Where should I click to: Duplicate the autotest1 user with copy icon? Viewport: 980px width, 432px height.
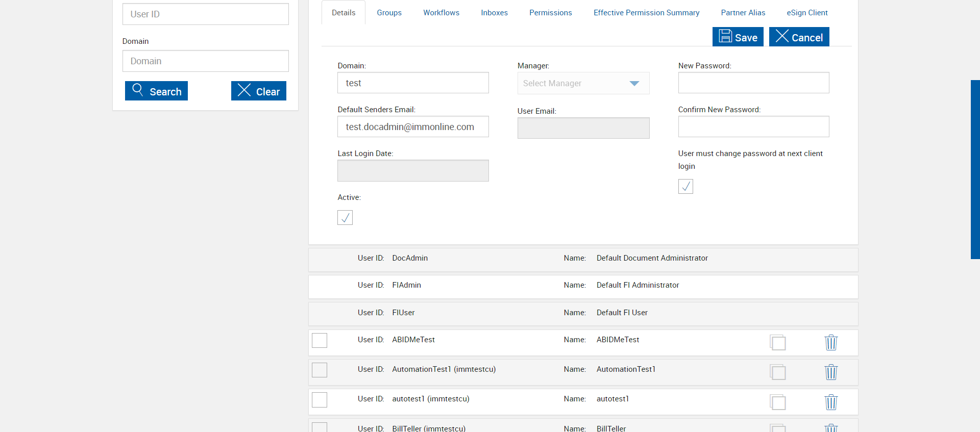click(x=778, y=402)
